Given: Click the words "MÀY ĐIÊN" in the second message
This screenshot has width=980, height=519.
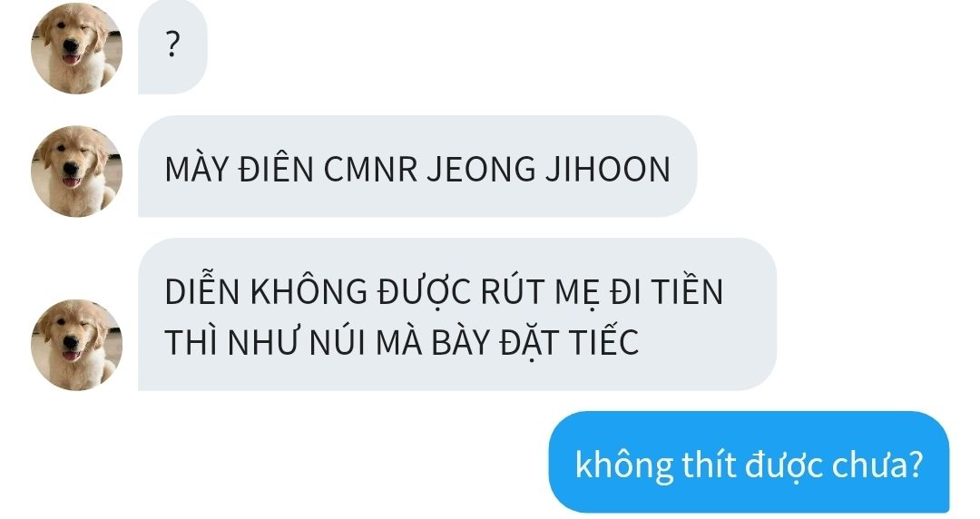Looking at the screenshot, I should pyautogui.click(x=240, y=169).
